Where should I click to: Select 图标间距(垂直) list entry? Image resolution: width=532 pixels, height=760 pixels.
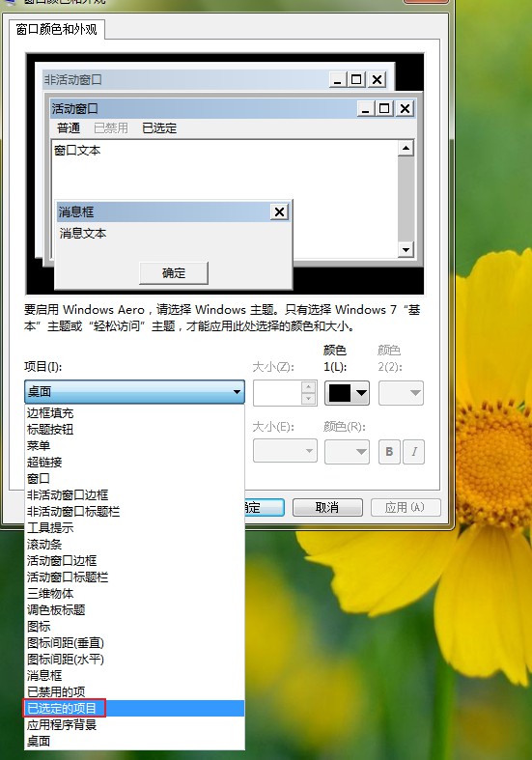(134, 643)
